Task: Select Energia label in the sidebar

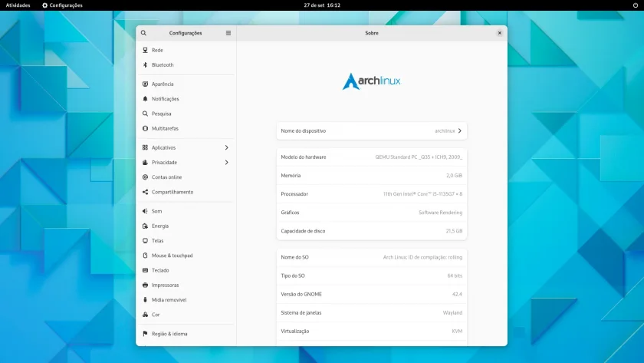Action: (x=160, y=226)
